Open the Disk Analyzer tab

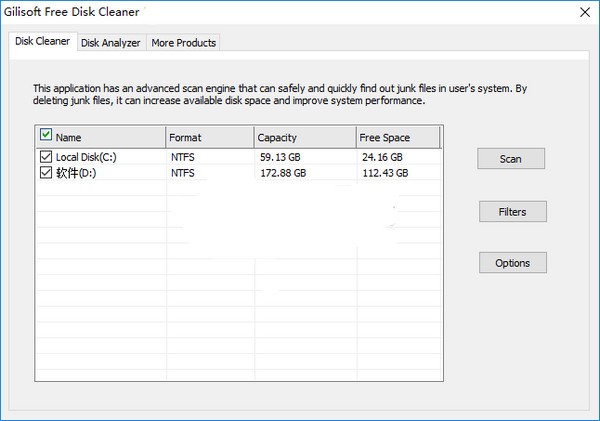111,43
